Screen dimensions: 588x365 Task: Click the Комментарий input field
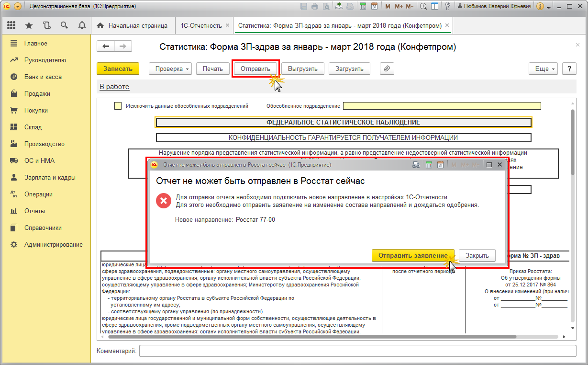tap(357, 351)
